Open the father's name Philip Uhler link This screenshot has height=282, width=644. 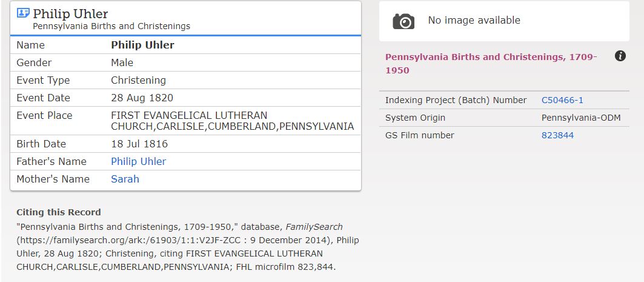pos(138,161)
